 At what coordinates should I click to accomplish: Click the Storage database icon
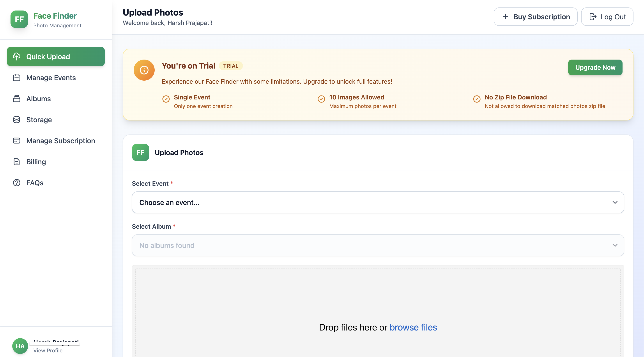pos(17,120)
